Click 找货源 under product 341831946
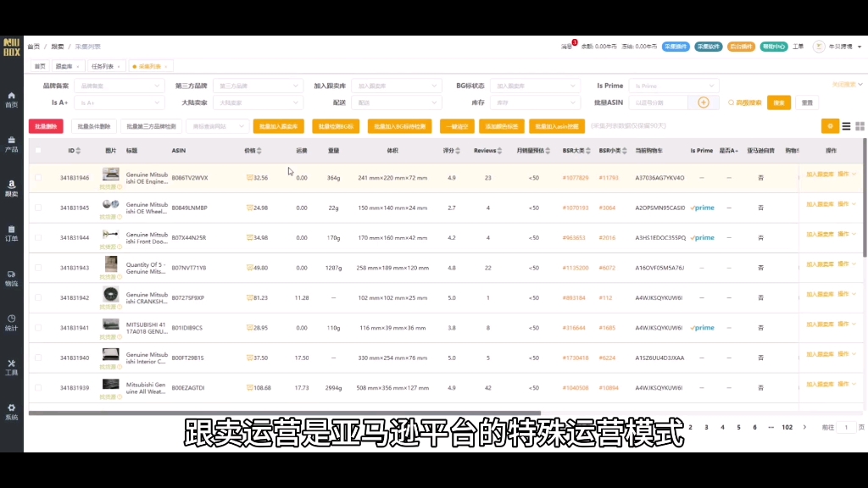The image size is (868, 488). click(111, 187)
